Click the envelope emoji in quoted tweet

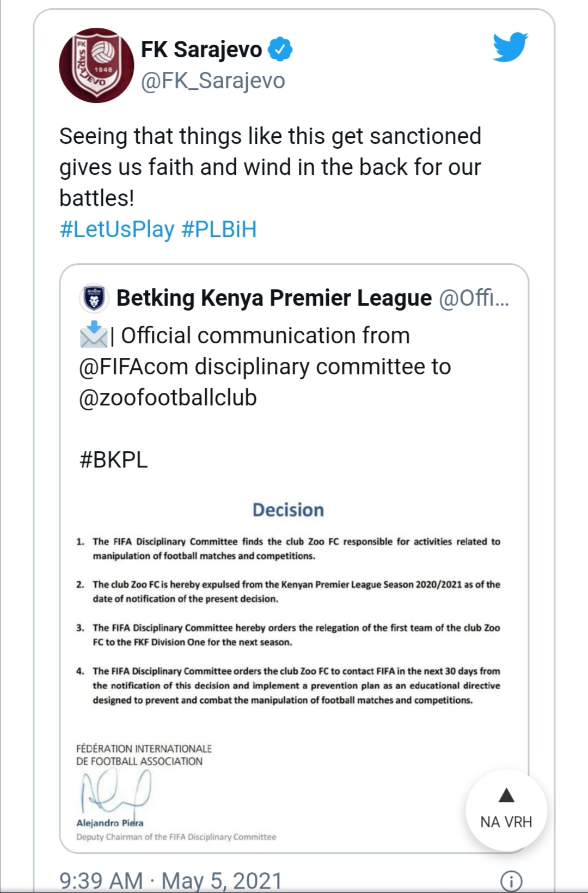pos(93,335)
